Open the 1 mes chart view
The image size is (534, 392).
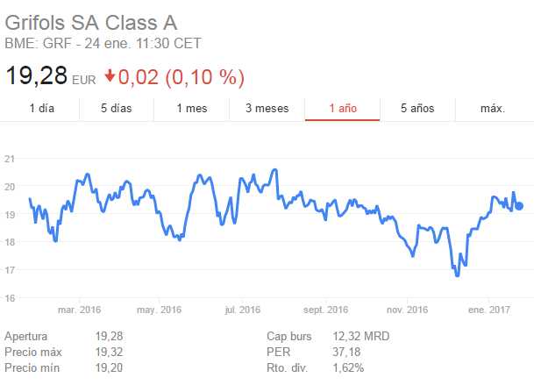[191, 109]
